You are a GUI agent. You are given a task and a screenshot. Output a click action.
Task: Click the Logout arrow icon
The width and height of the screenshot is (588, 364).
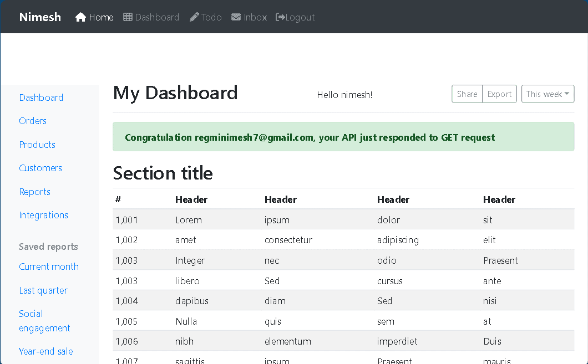[x=281, y=17]
